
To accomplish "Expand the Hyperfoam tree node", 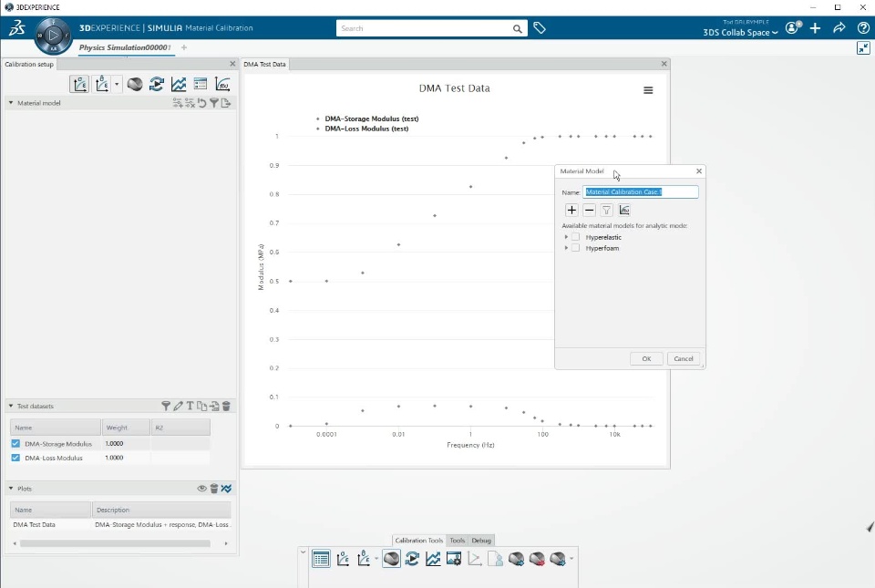I will pos(566,248).
